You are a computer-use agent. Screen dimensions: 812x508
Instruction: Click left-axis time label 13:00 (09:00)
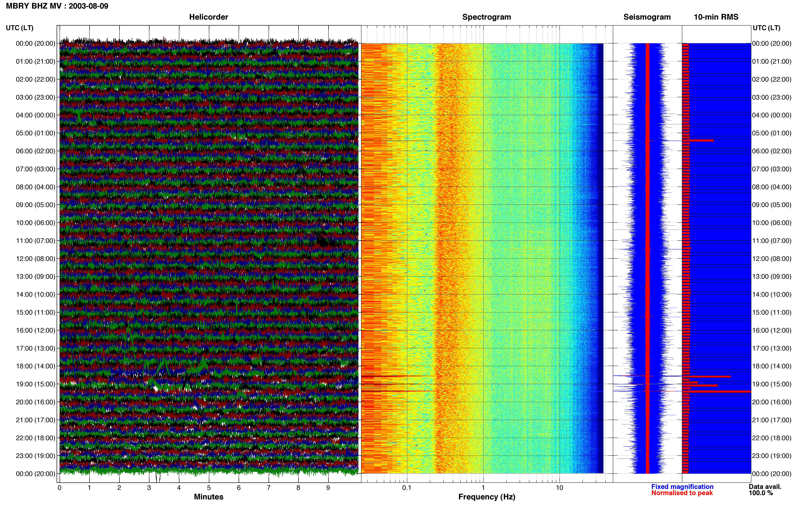point(36,277)
